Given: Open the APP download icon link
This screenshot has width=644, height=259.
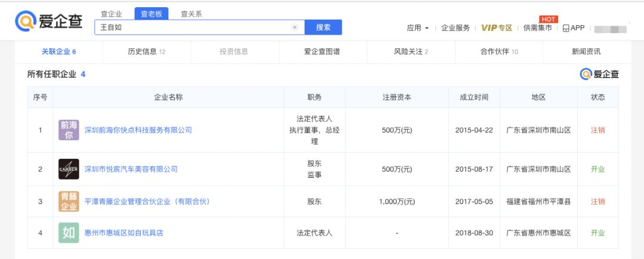Looking at the screenshot, I should [574, 28].
